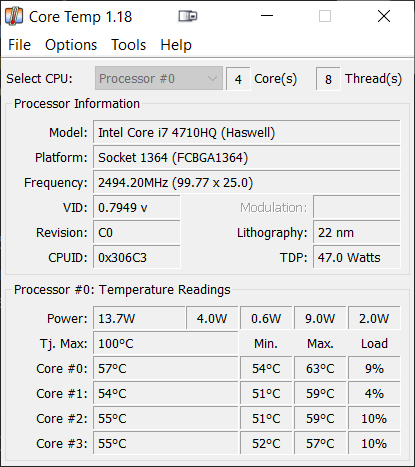Click Core #1 load 4%
The width and height of the screenshot is (415, 467).
coord(374,393)
